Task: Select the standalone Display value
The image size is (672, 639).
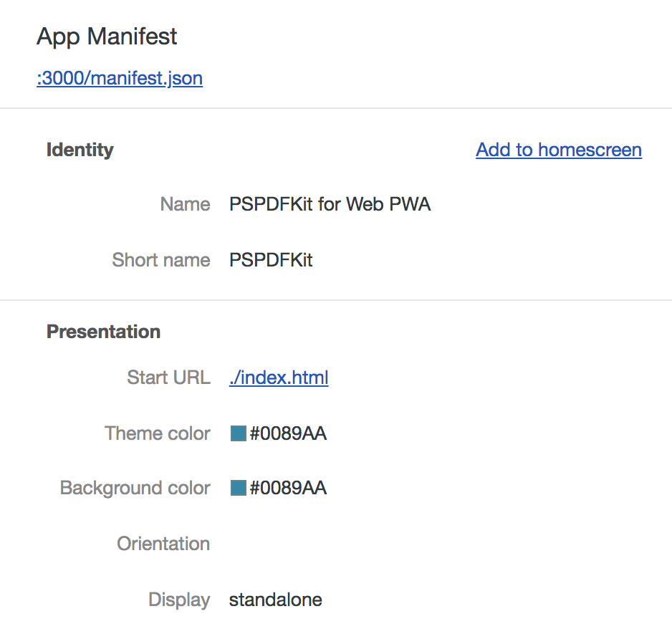Action: (x=275, y=600)
